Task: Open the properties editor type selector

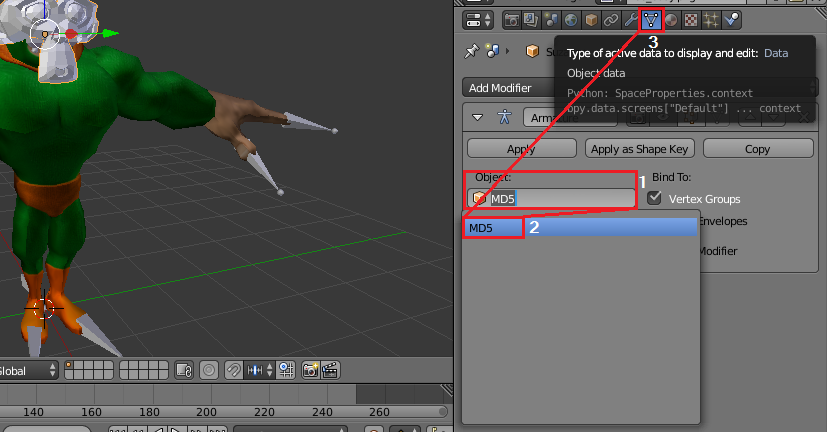Action: tap(478, 21)
